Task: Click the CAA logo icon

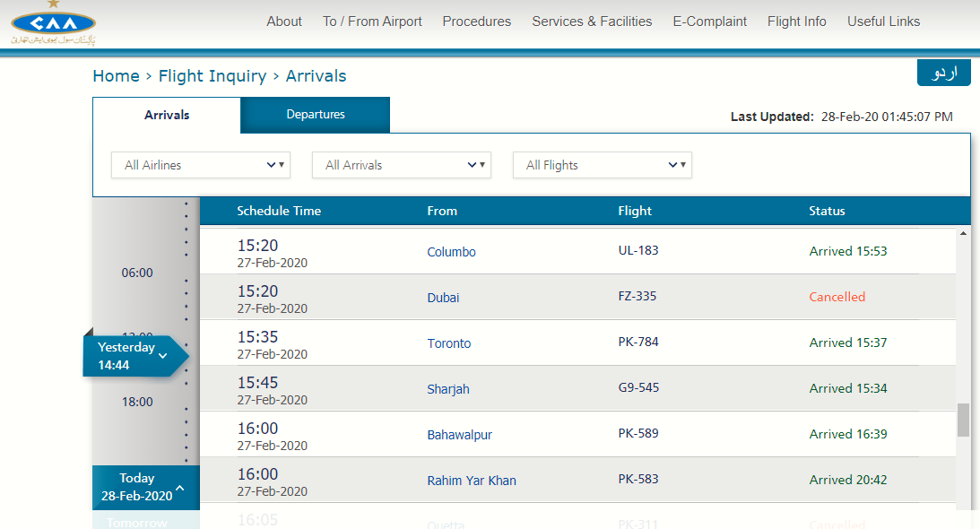Action: click(x=53, y=24)
